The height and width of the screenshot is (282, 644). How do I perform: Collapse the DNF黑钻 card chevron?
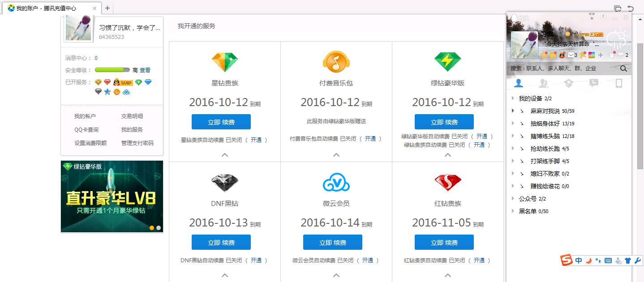225,276
